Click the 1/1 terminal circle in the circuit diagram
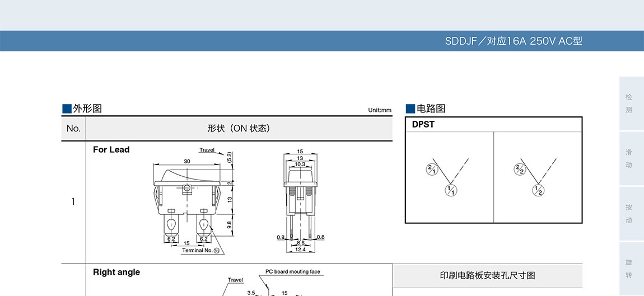 click(451, 190)
